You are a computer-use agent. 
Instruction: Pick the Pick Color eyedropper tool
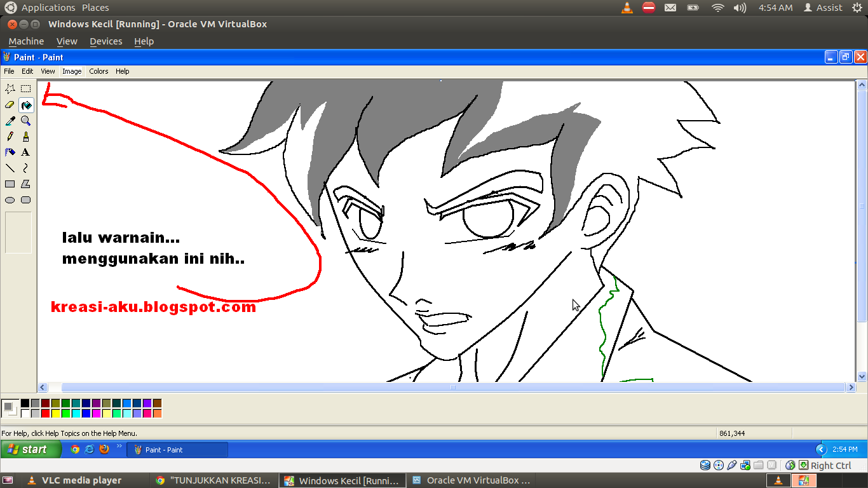[10, 121]
